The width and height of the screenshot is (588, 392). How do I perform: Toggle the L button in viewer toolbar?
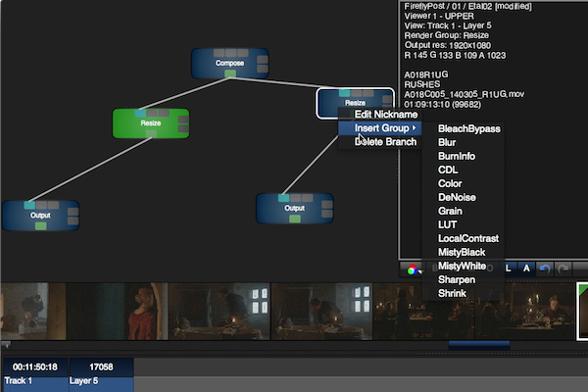(x=508, y=269)
